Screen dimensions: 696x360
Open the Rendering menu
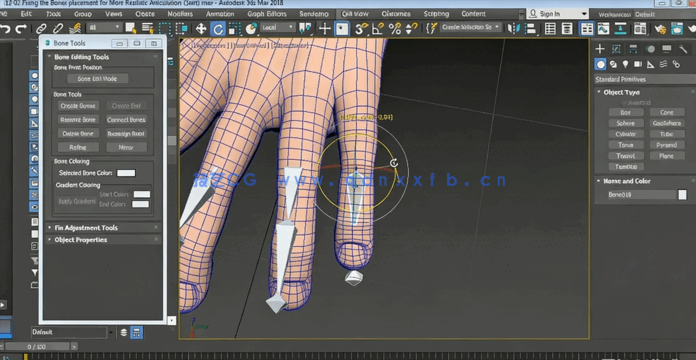(x=314, y=14)
